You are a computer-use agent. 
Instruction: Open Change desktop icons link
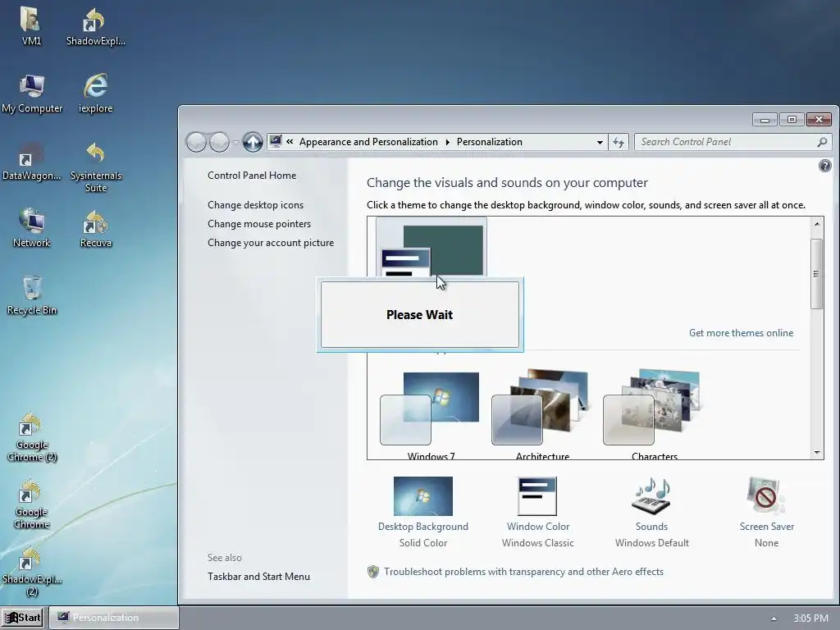tap(256, 204)
